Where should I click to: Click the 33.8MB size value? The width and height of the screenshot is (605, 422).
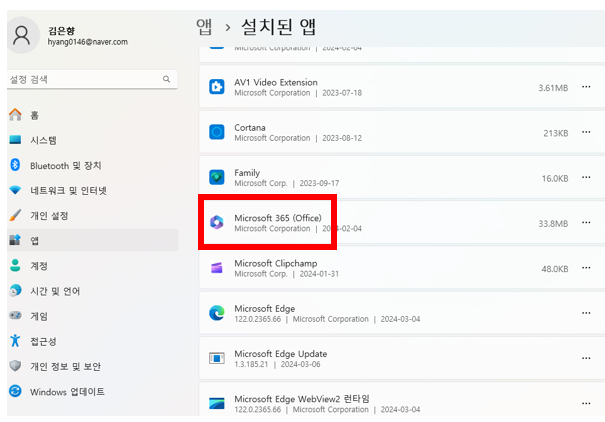[553, 223]
